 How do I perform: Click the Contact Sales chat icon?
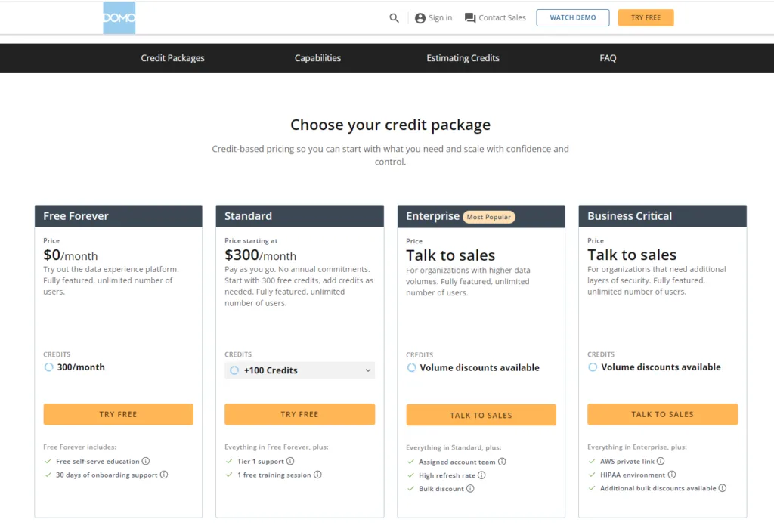coord(470,18)
